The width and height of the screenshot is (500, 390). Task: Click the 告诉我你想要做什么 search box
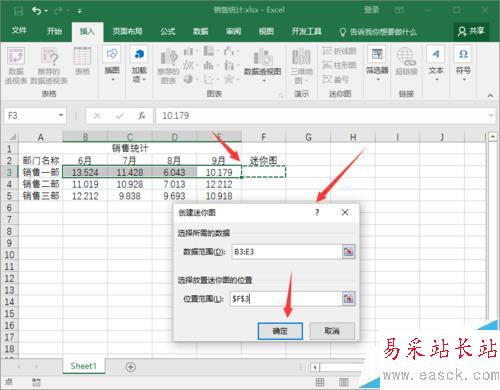coord(378,32)
